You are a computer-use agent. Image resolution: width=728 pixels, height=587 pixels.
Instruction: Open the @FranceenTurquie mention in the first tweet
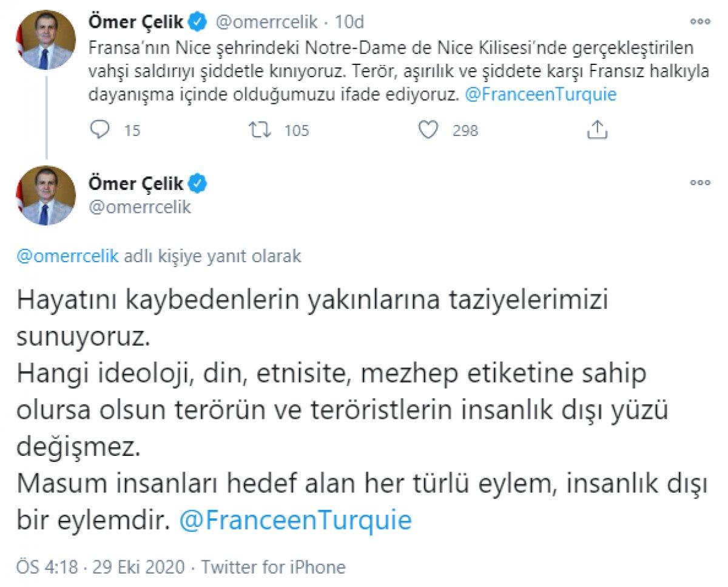pyautogui.click(x=540, y=94)
